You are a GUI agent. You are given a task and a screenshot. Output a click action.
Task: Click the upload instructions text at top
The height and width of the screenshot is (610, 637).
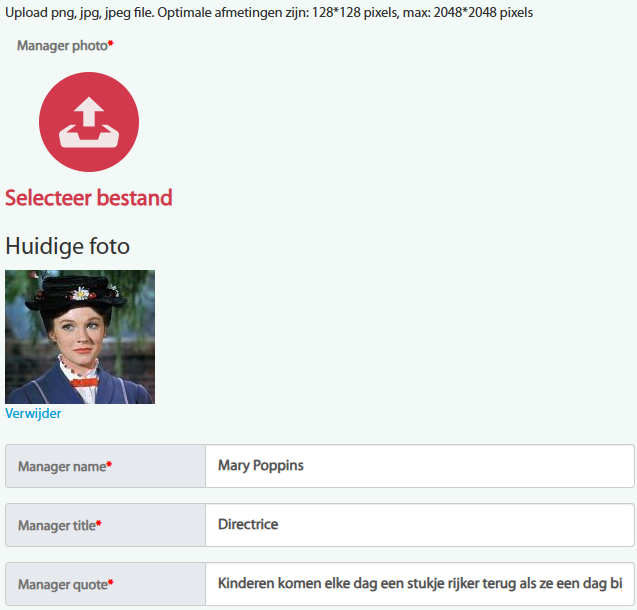tap(269, 13)
